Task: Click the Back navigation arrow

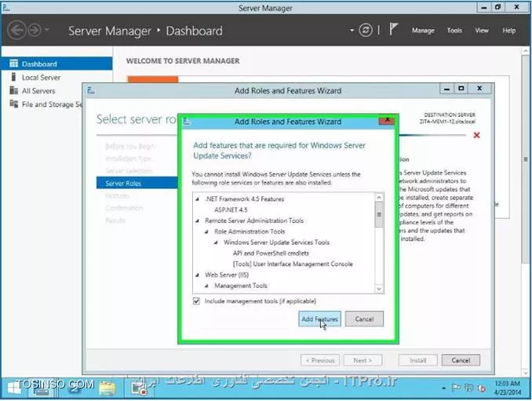Action: click(x=16, y=30)
